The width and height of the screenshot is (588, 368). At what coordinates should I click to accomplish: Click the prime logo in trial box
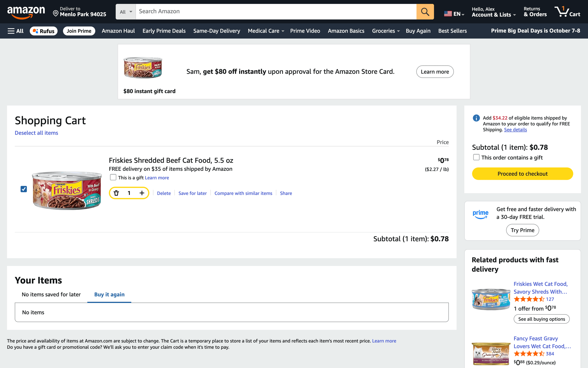pos(481,214)
